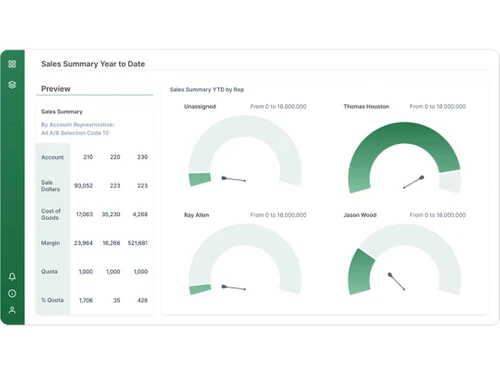
Task: Click the Jason Wood name label
Action: tap(360, 215)
